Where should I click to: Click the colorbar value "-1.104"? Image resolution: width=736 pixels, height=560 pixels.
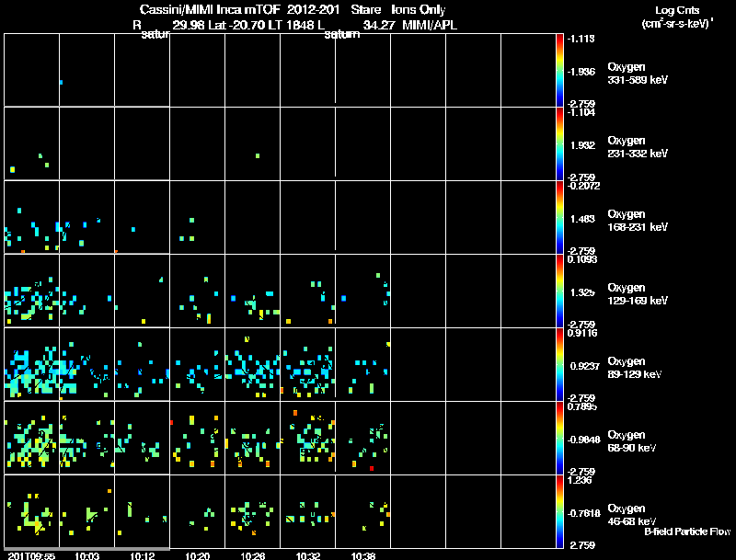[581, 112]
